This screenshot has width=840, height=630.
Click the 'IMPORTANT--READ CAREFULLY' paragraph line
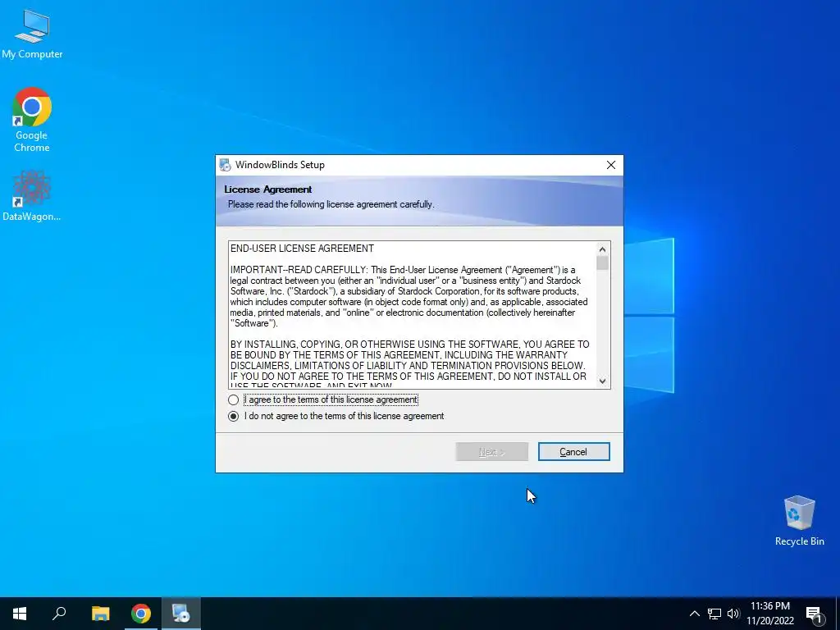pyautogui.click(x=403, y=270)
